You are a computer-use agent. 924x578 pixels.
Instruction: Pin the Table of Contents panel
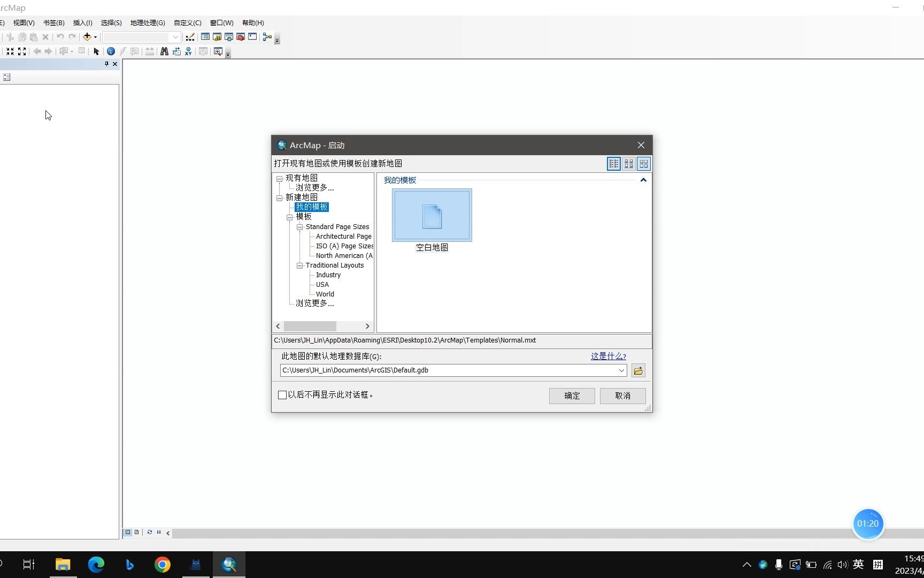(x=106, y=64)
